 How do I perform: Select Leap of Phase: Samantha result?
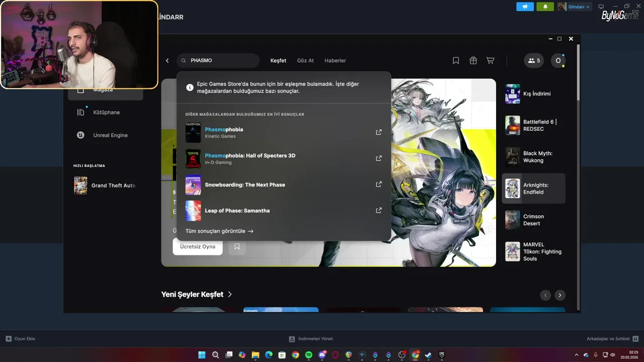(x=283, y=211)
